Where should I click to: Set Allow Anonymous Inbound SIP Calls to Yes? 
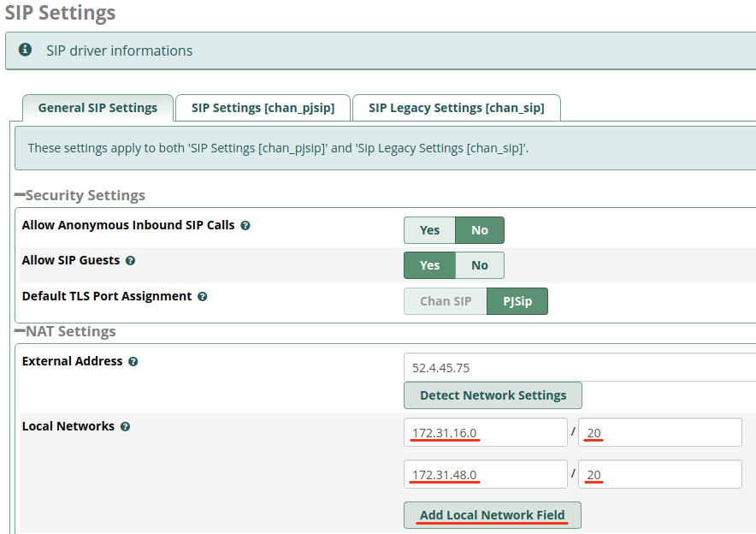coord(429,230)
